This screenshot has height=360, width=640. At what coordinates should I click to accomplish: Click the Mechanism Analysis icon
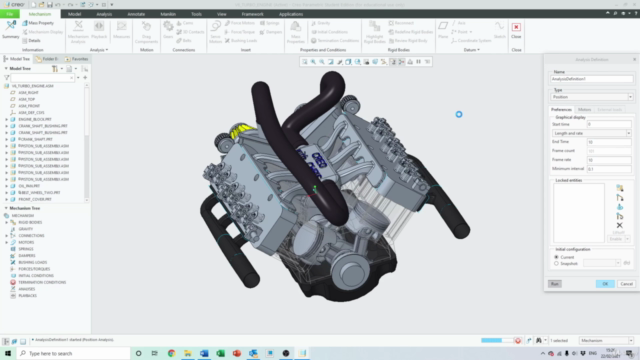coord(78,26)
